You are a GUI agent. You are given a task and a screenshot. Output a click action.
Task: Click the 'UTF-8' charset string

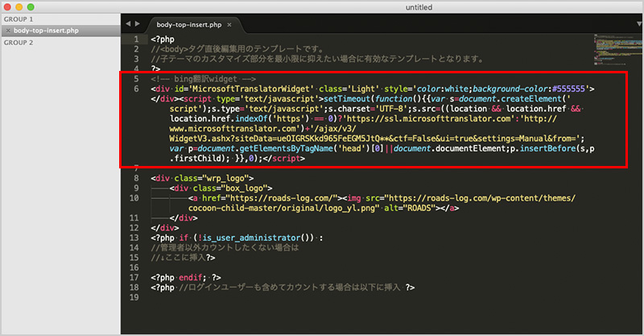pos(390,109)
